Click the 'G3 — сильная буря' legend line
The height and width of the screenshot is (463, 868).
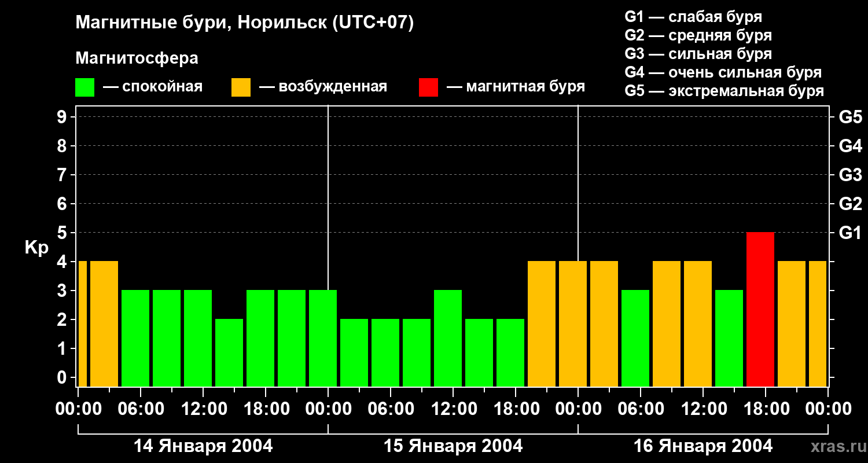(698, 54)
